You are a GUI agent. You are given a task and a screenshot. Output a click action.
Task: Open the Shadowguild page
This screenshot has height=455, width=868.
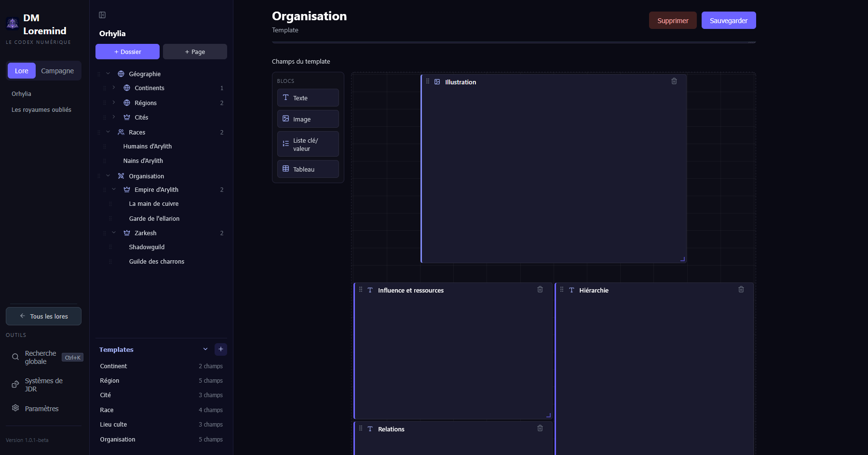coord(147,247)
